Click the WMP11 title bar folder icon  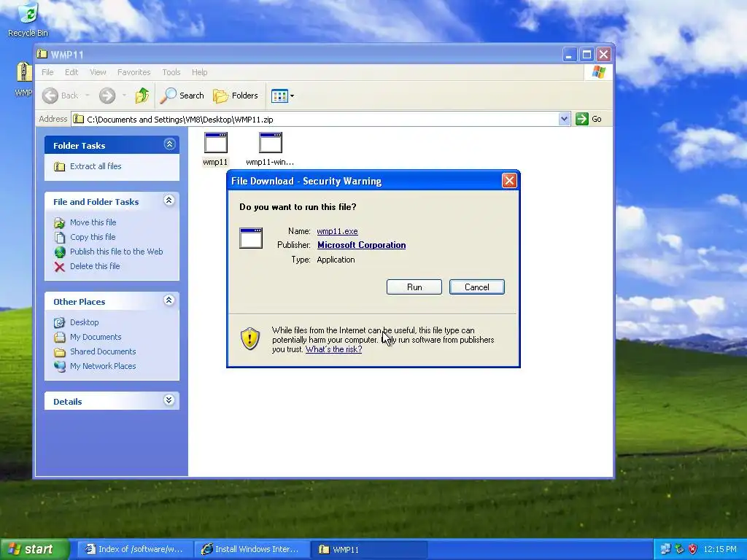[42, 54]
